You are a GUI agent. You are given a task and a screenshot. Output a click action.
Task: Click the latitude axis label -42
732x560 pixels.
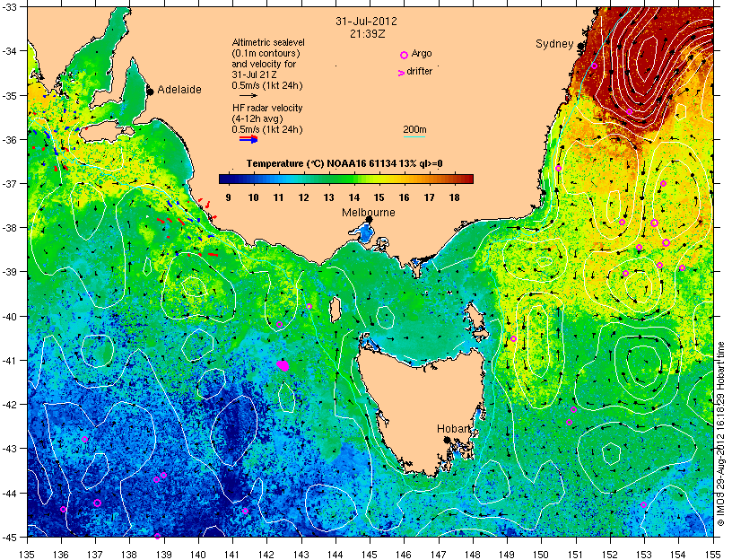coord(8,405)
